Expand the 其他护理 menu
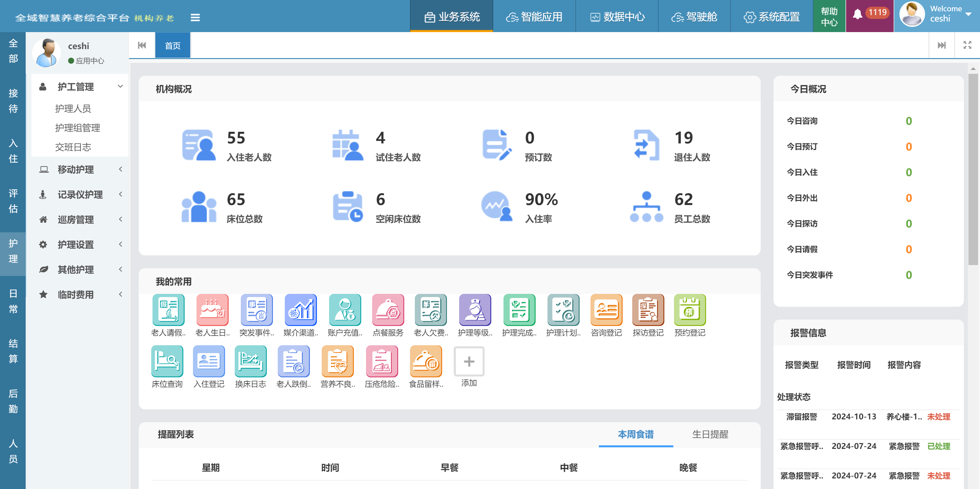Viewport: 980px width, 489px height. click(x=80, y=269)
